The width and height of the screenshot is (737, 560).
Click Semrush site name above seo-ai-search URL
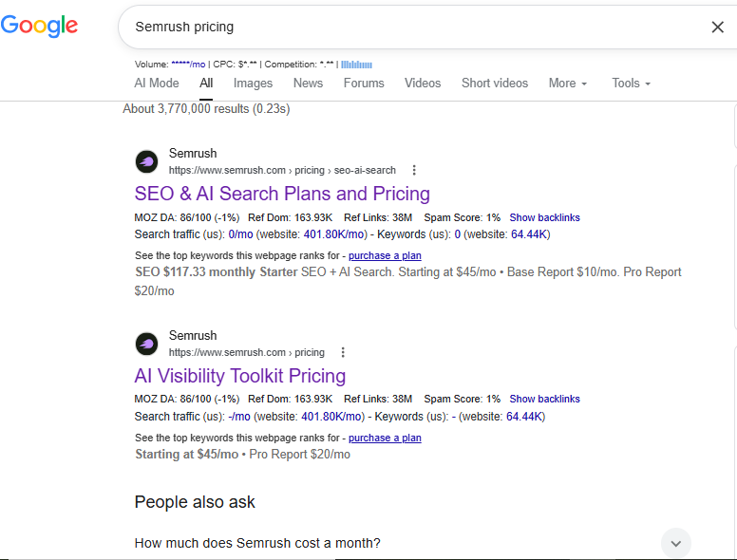click(x=193, y=153)
